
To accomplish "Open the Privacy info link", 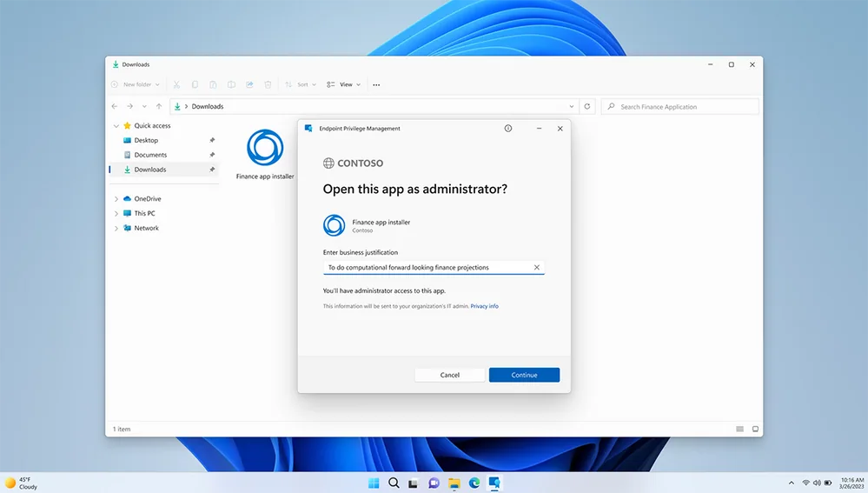I will pyautogui.click(x=484, y=306).
